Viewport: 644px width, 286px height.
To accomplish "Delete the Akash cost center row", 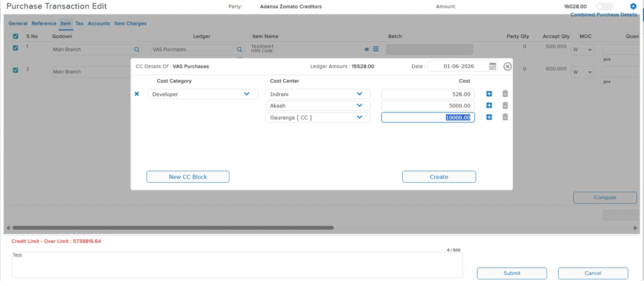I will [505, 105].
